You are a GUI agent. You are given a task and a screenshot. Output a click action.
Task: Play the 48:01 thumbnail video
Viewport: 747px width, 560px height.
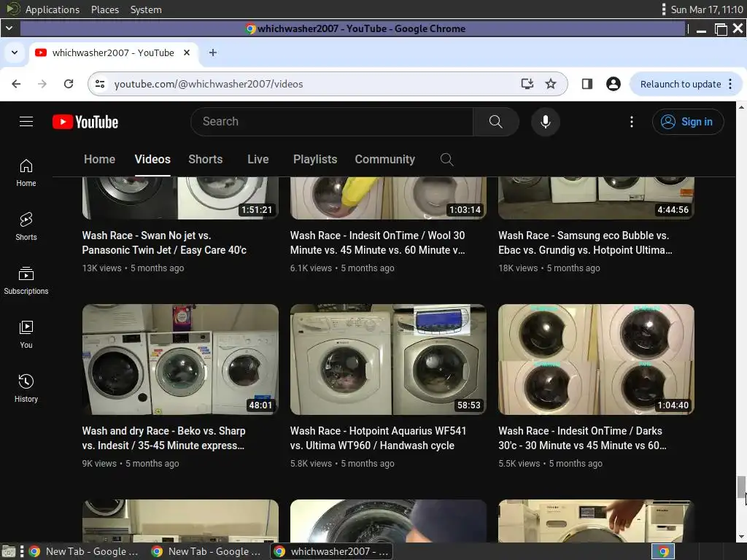tap(180, 359)
